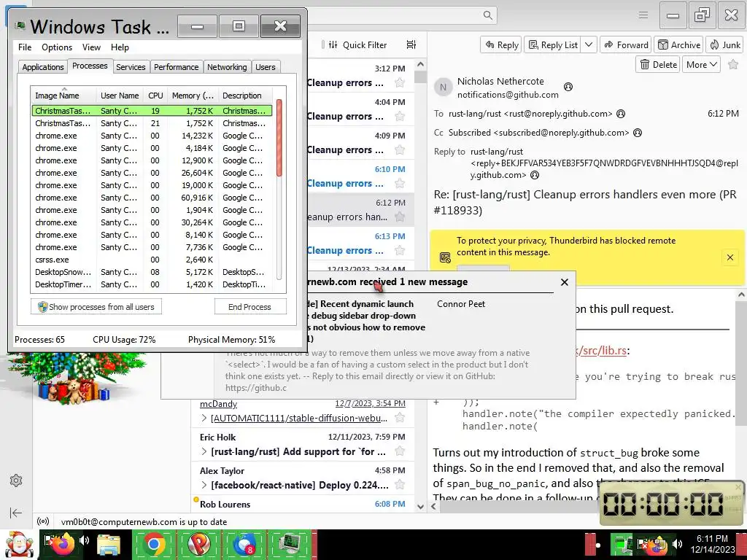The image size is (747, 560).
Task: Forward the message
Action: 626,44
